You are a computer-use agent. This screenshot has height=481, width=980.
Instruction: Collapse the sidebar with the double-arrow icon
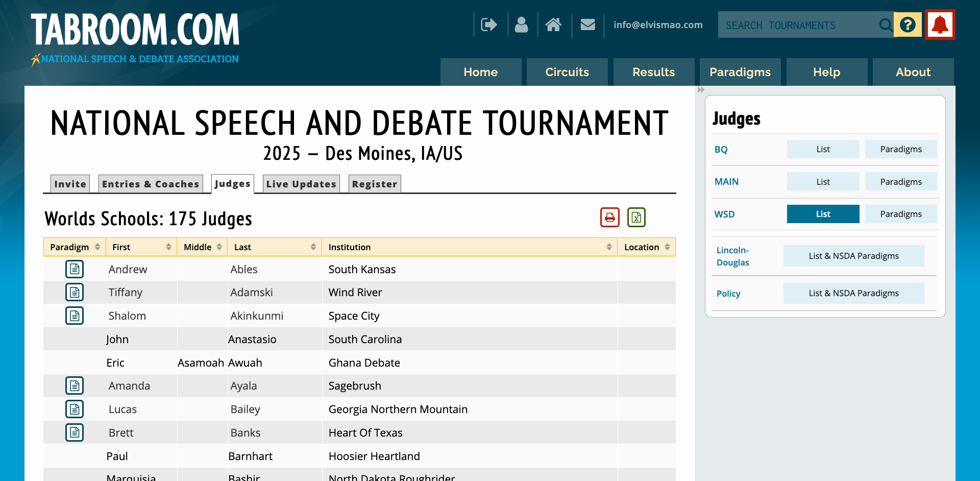pos(701,90)
